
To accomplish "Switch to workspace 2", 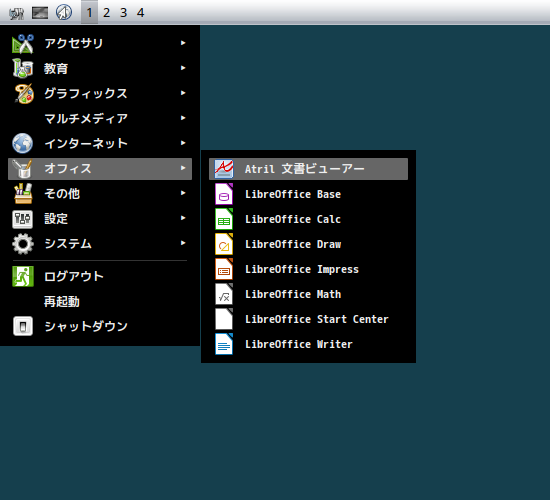I will click(107, 13).
